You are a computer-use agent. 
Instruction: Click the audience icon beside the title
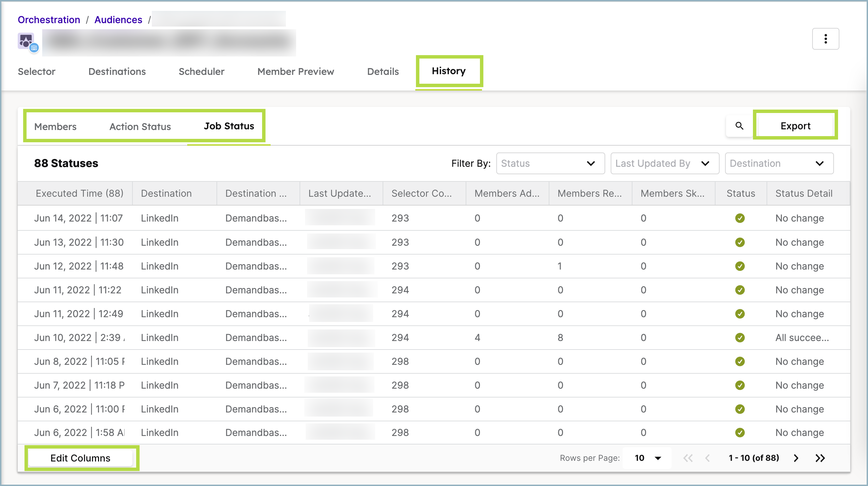28,42
